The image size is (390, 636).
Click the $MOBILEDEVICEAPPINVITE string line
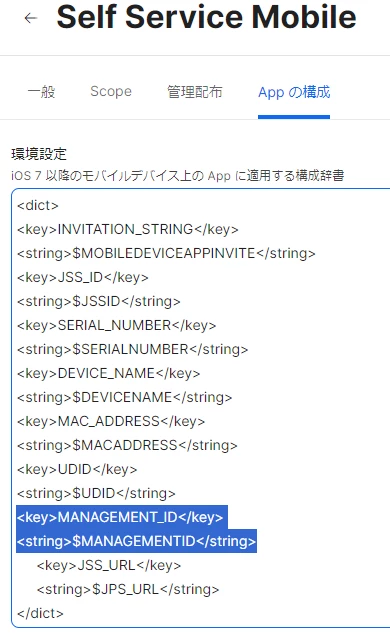coord(166,253)
